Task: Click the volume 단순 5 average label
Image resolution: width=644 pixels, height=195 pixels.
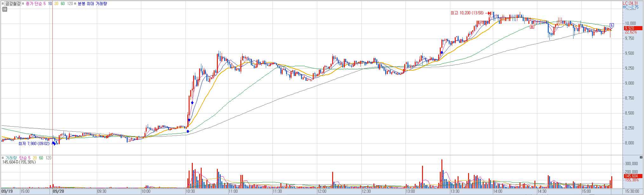Action: (25, 158)
